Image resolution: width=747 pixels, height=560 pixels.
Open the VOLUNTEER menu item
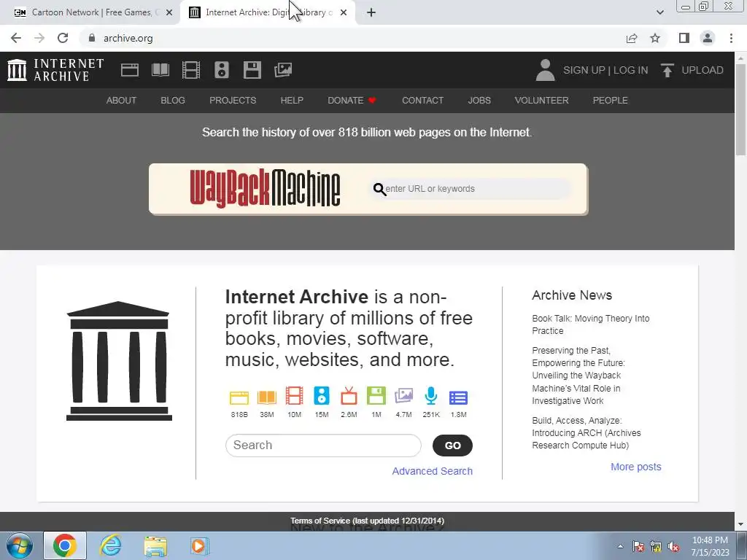click(541, 101)
